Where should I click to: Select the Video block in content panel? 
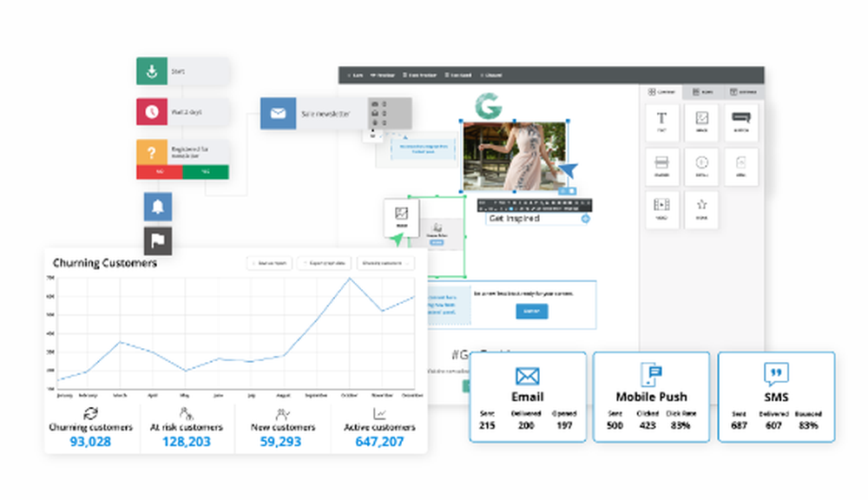point(661,209)
